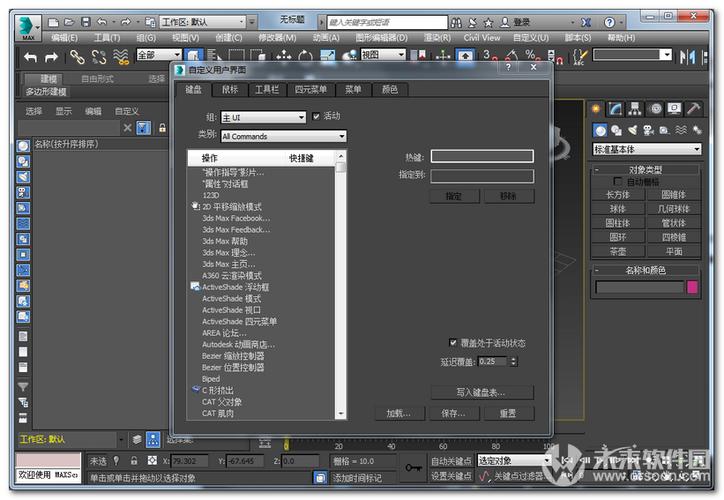
Task: Click the 写入键盘表... button
Action: point(482,392)
